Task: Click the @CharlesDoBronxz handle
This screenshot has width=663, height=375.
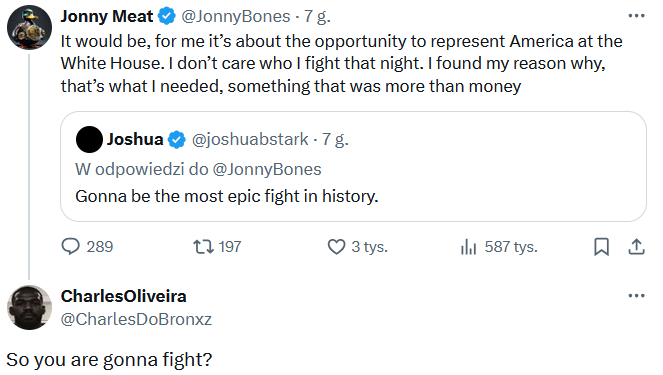Action: coord(136,319)
